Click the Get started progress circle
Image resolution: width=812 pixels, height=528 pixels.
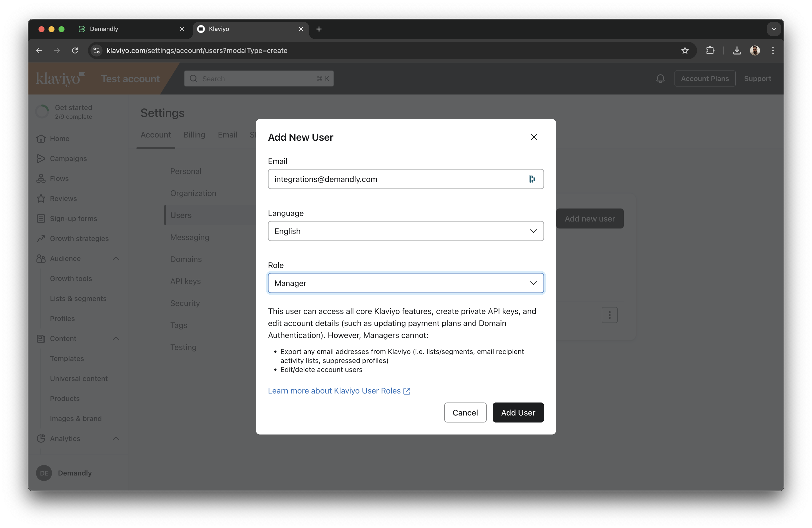click(42, 111)
